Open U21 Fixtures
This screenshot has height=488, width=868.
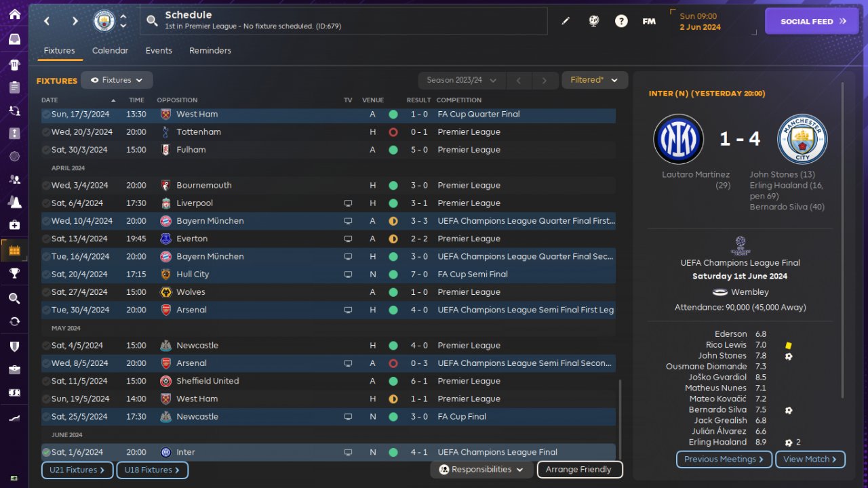click(x=77, y=470)
